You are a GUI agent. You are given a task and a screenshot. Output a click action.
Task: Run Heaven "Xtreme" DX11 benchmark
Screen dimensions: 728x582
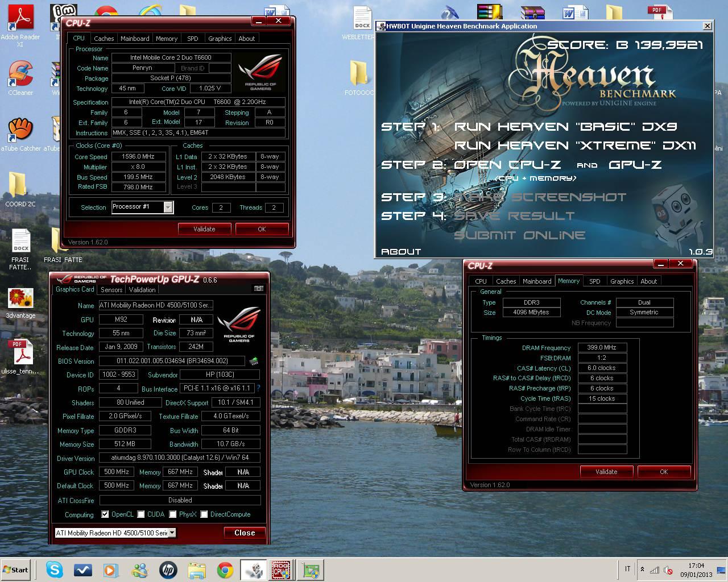[575, 145]
